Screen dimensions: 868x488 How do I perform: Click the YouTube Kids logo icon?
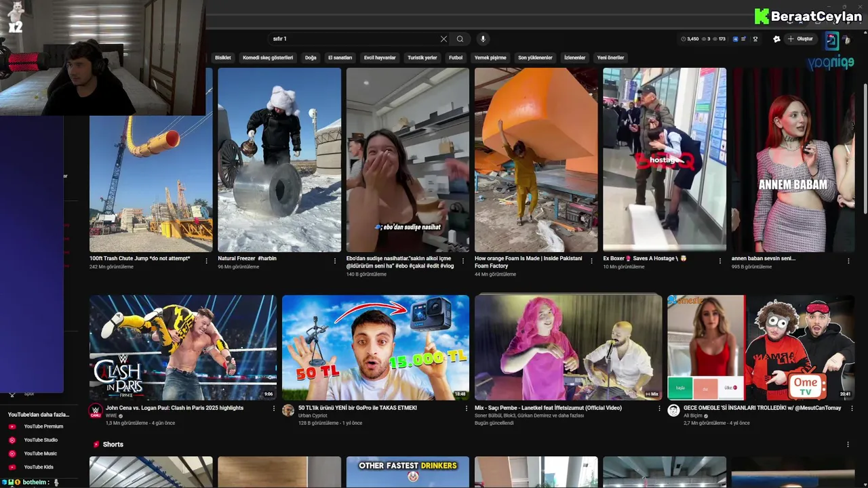point(12,467)
